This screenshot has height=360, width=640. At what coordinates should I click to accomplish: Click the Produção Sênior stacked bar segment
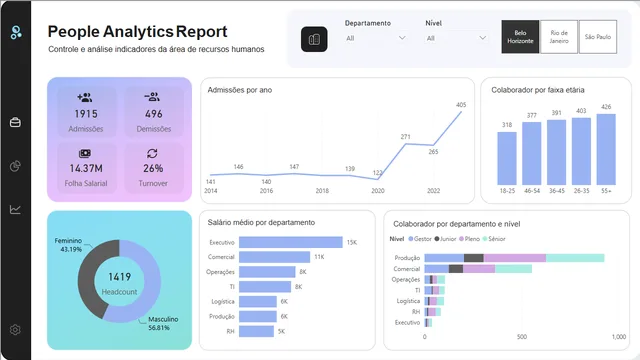pyautogui.click(x=575, y=258)
